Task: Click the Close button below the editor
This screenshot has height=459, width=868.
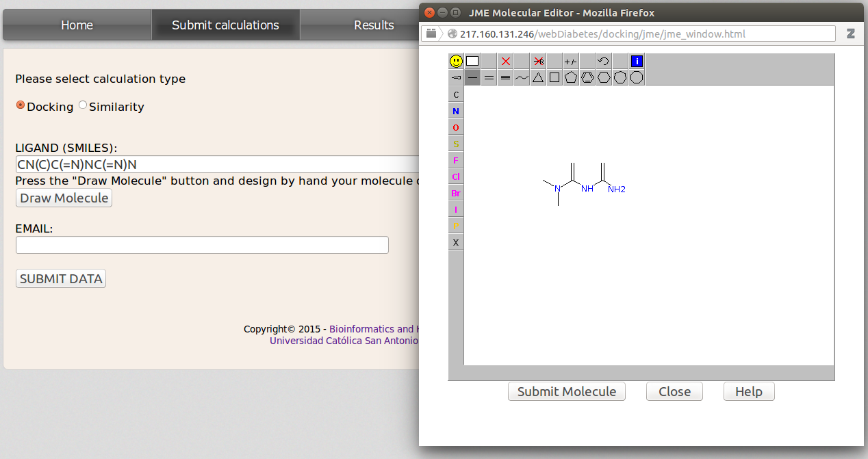Action: tap(674, 391)
